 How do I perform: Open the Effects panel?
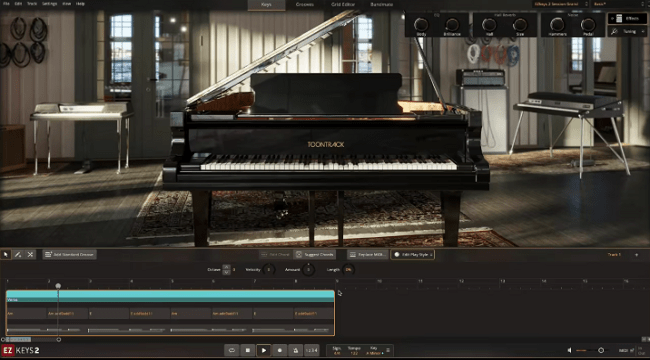[x=627, y=18]
